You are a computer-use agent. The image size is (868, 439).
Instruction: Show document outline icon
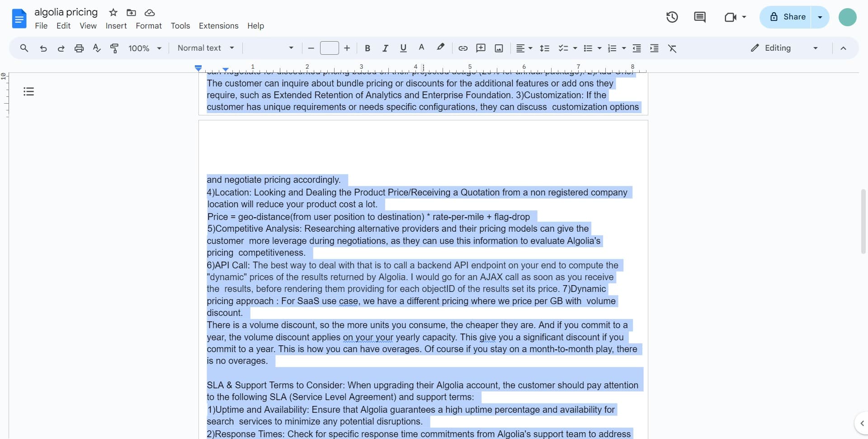point(29,92)
